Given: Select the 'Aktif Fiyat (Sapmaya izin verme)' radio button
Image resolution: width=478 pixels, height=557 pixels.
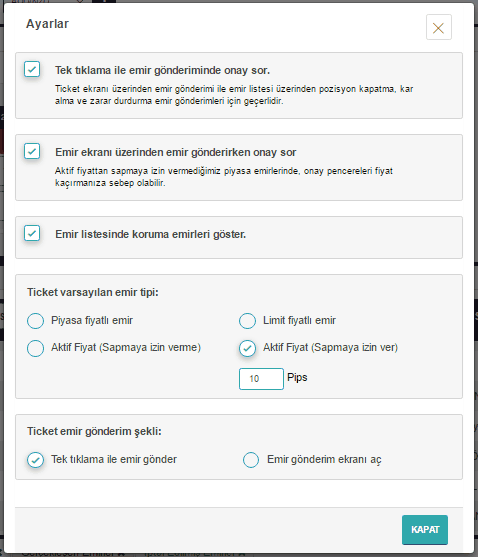Looking at the screenshot, I should pyautogui.click(x=36, y=348).
